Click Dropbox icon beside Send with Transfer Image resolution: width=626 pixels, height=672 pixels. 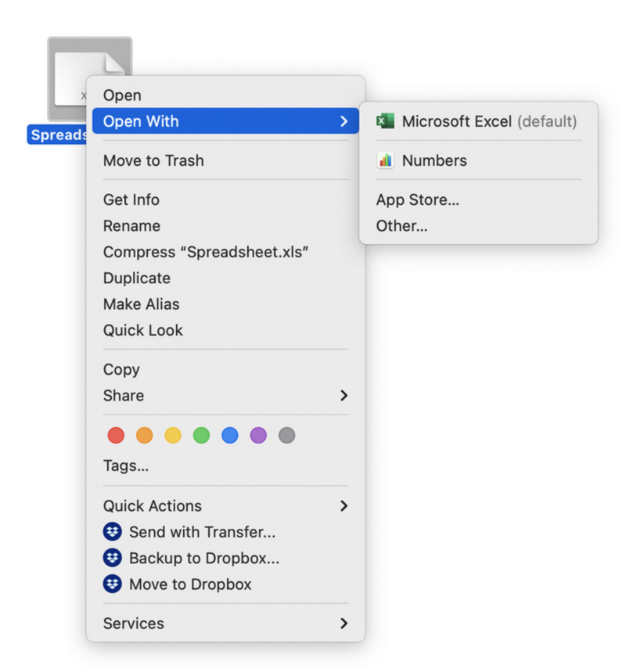click(x=113, y=532)
